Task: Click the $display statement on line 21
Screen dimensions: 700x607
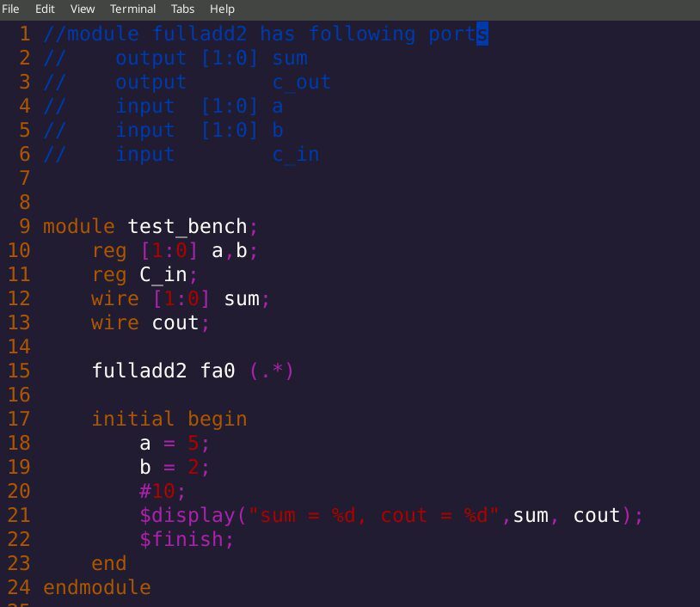Action: pos(187,515)
